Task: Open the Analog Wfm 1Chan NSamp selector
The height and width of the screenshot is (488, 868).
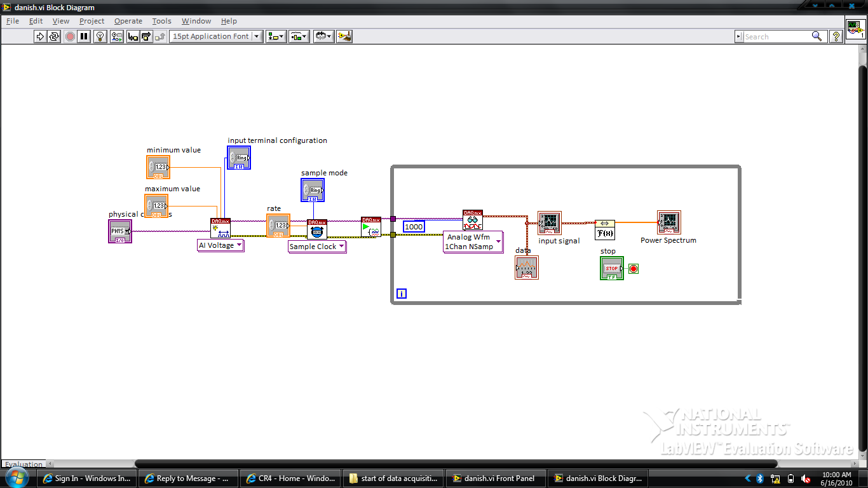Action: (473, 242)
